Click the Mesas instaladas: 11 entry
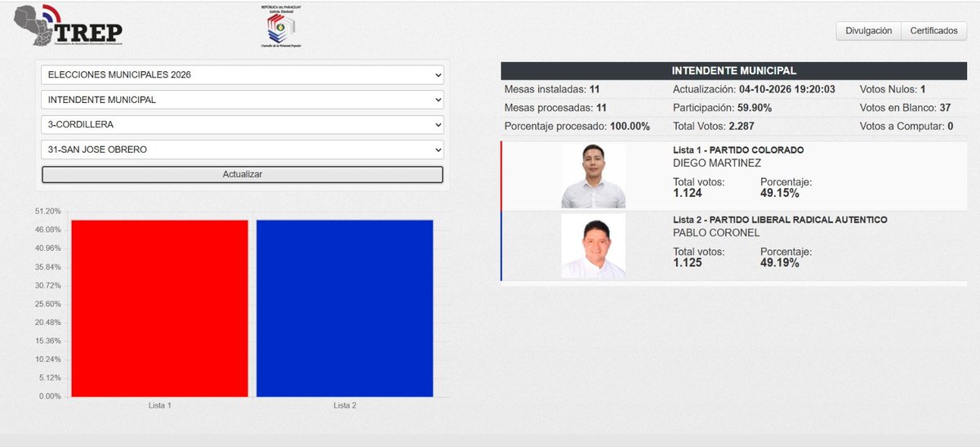The height and width of the screenshot is (447, 980). [x=552, y=89]
